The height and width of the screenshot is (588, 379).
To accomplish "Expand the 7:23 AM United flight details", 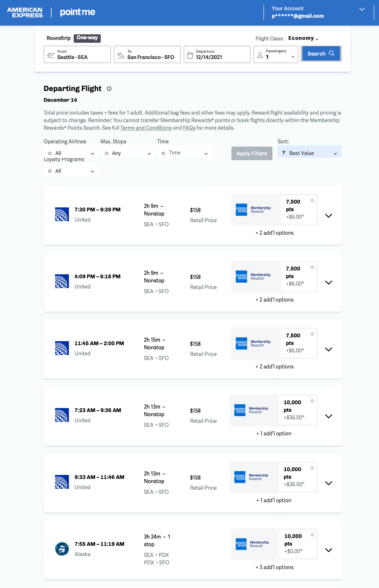I will tap(329, 416).
